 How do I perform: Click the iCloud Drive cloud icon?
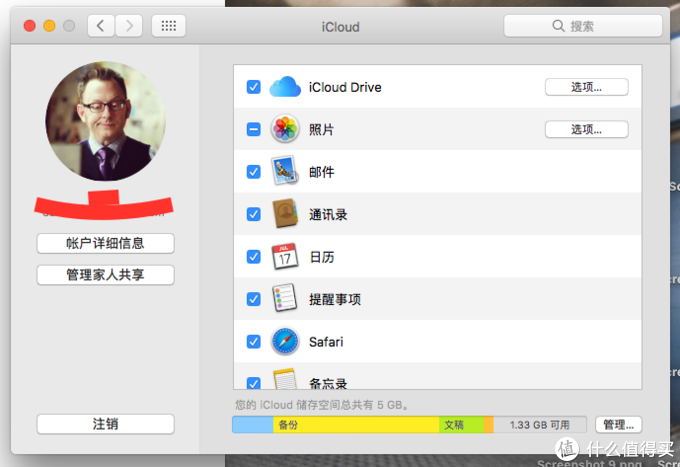pyautogui.click(x=285, y=87)
